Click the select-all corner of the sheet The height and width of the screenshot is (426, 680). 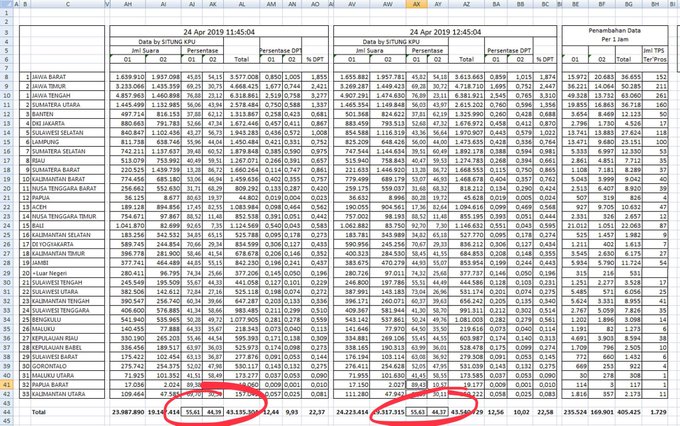tap(7, 4)
